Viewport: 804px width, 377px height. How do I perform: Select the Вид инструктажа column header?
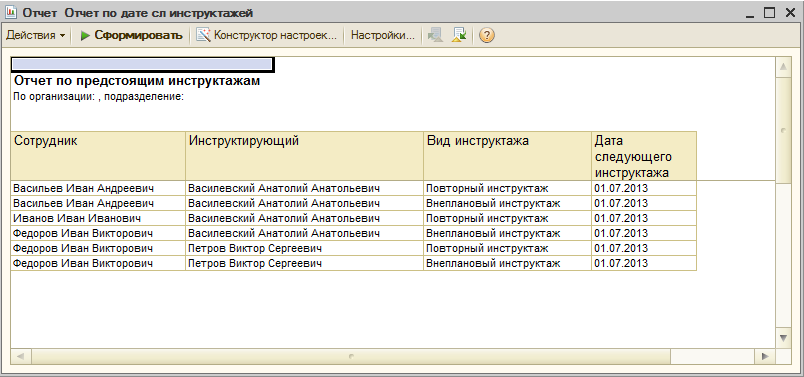508,155
